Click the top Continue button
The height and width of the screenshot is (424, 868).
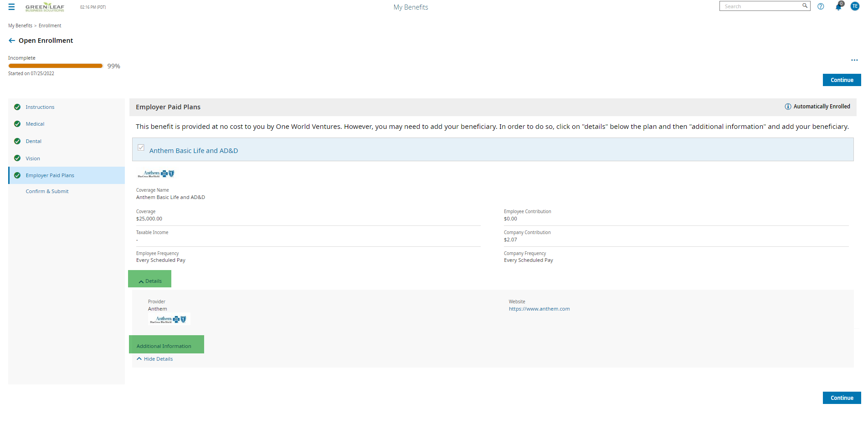842,80
